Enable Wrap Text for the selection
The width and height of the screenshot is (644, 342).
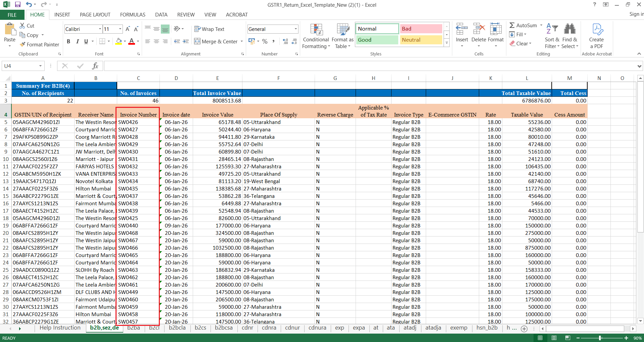209,29
